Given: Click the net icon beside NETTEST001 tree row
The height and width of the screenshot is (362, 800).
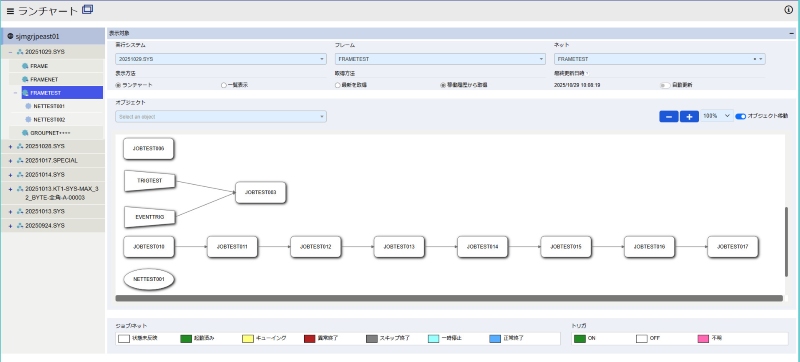Looking at the screenshot, I should pos(29,106).
